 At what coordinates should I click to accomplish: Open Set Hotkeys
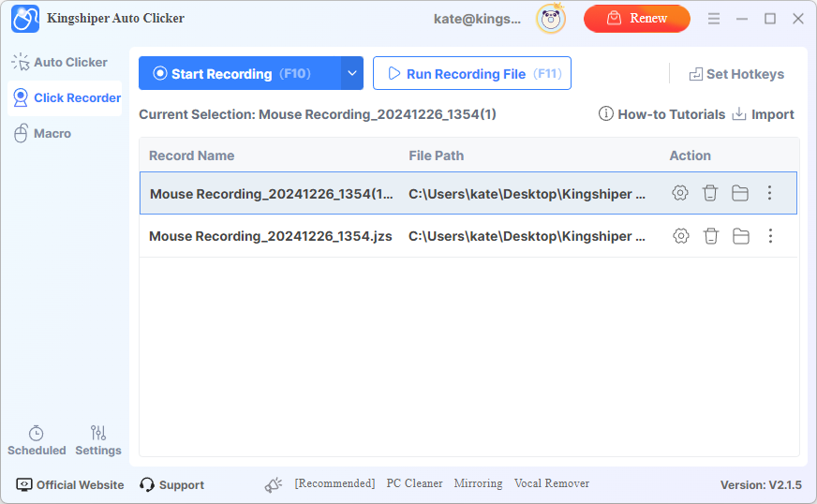click(736, 74)
